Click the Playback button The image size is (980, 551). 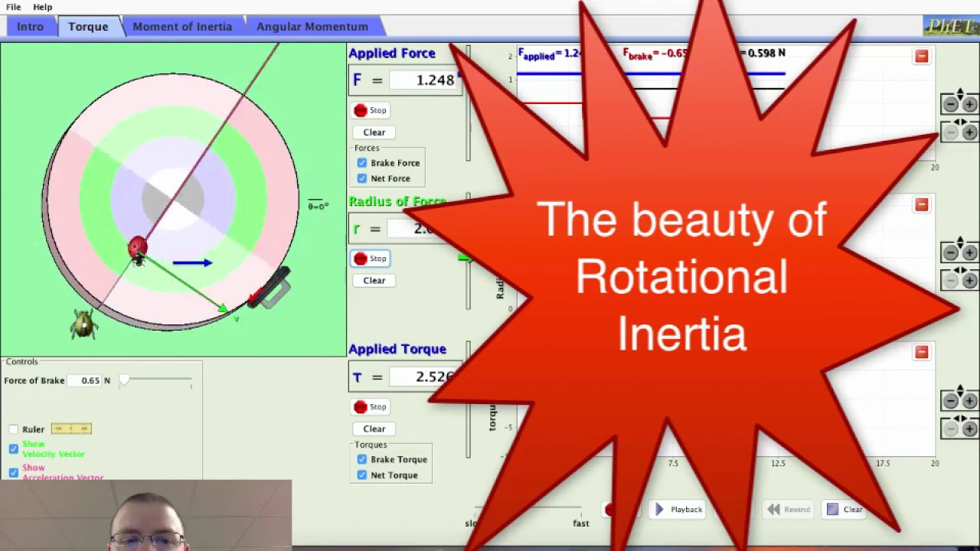tap(679, 510)
